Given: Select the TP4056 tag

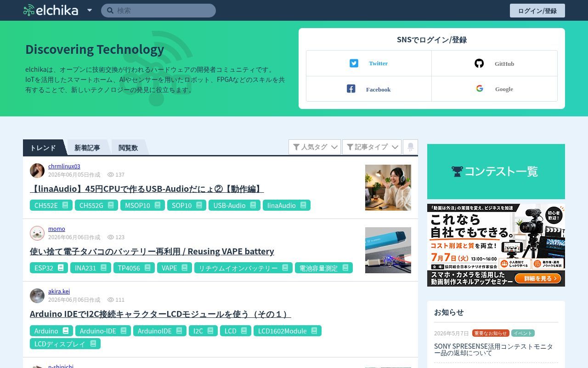Looking at the screenshot, I should (134, 268).
